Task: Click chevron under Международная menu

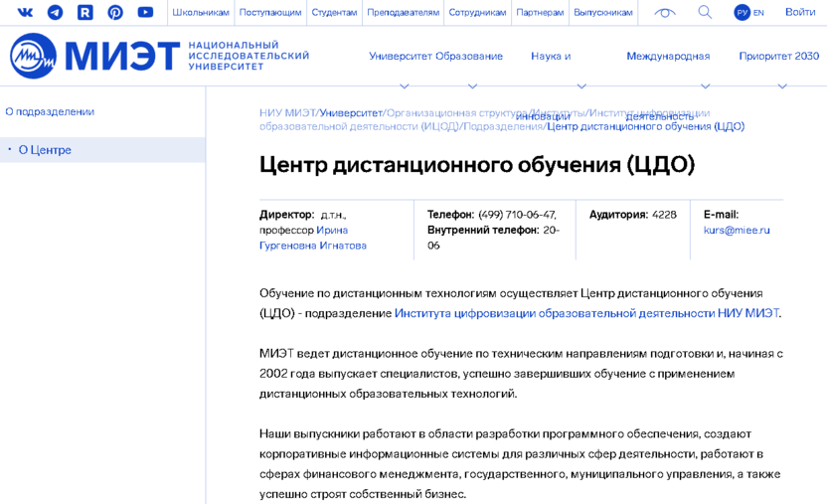Action: [705, 85]
